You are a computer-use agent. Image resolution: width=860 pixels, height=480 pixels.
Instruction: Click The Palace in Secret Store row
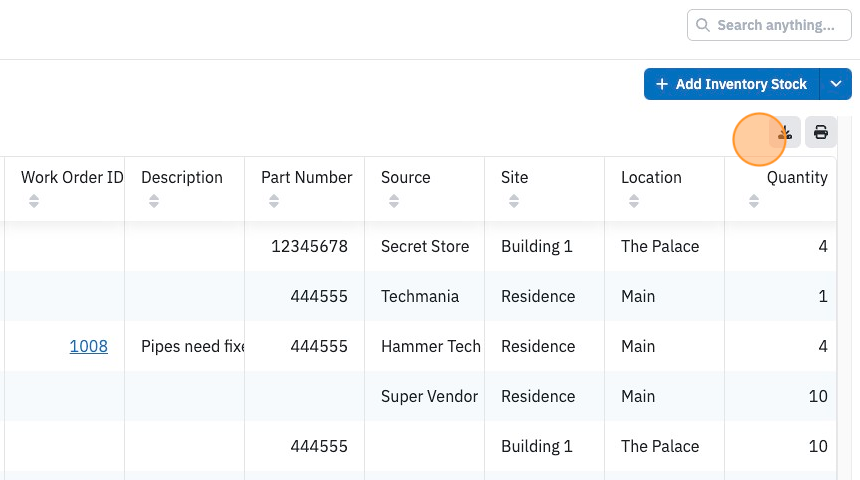(x=664, y=246)
